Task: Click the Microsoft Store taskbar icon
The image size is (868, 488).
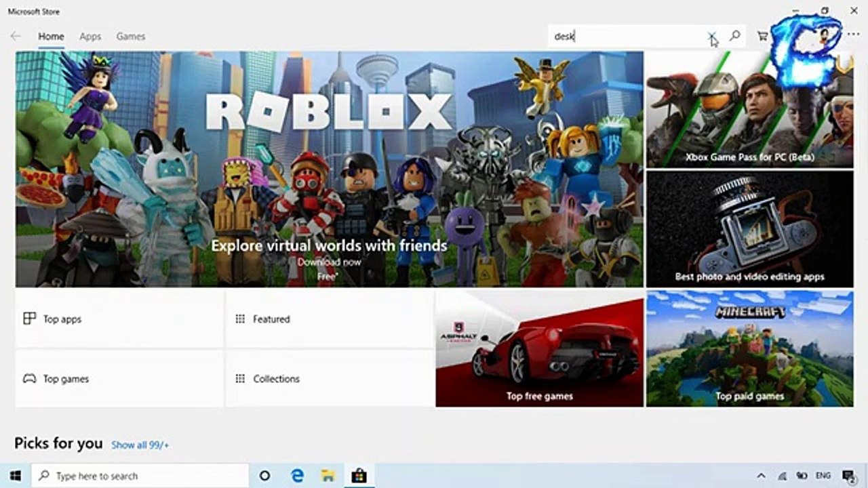Action: click(x=359, y=476)
